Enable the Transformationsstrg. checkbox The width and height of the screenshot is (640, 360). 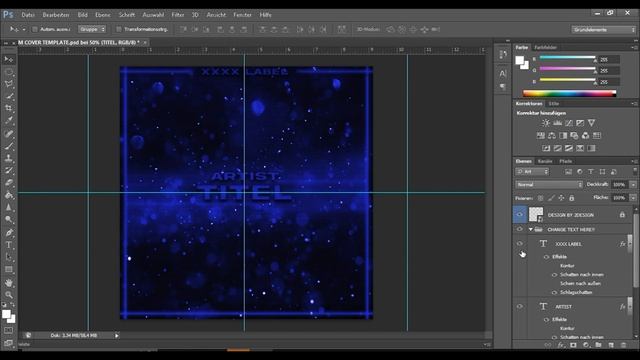[119, 29]
